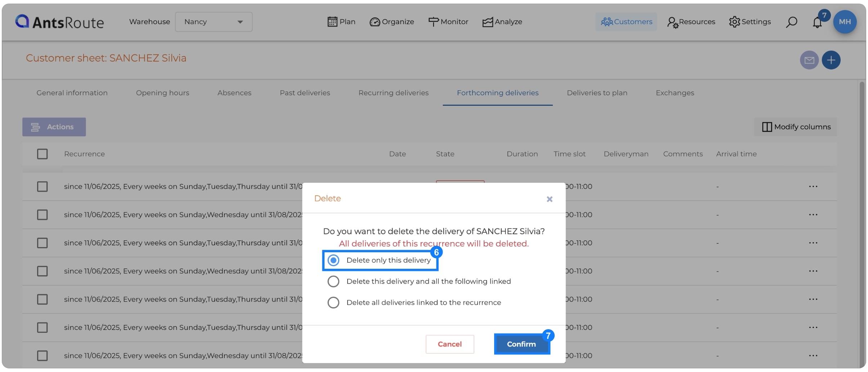Switch to Recurring deliveries tab
868x372 pixels.
393,93
